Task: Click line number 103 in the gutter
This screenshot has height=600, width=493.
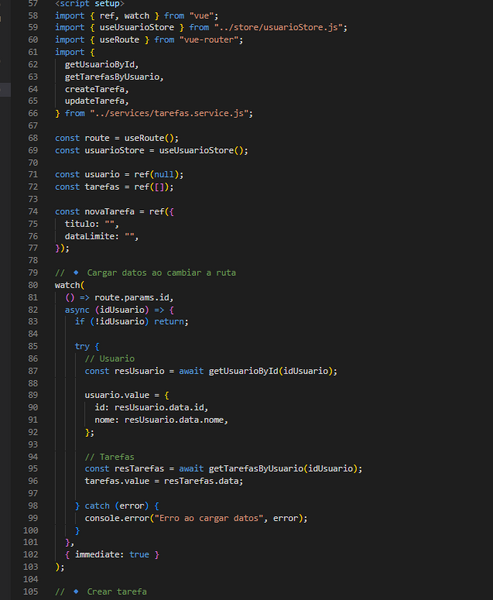Action: (x=31, y=567)
